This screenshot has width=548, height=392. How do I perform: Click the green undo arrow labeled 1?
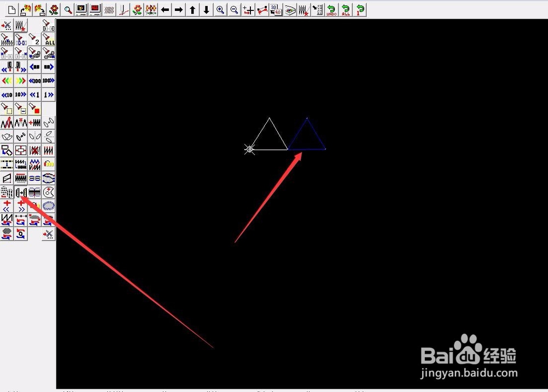[359, 10]
